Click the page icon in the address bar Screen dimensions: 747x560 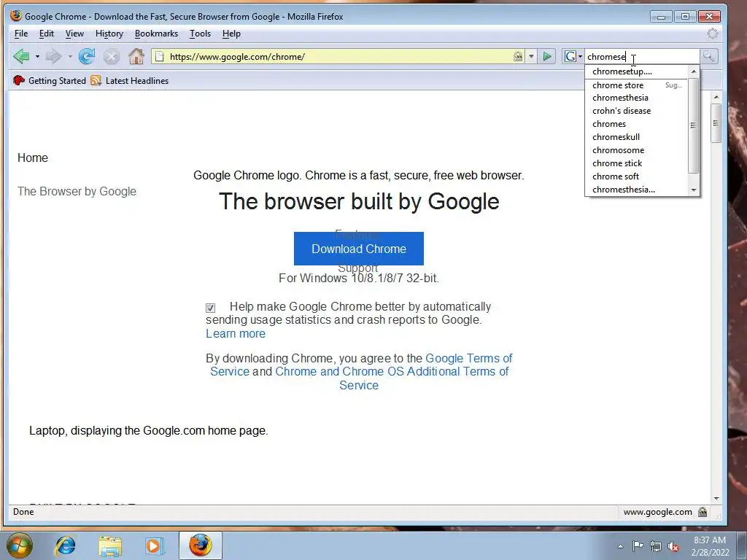pyautogui.click(x=160, y=57)
